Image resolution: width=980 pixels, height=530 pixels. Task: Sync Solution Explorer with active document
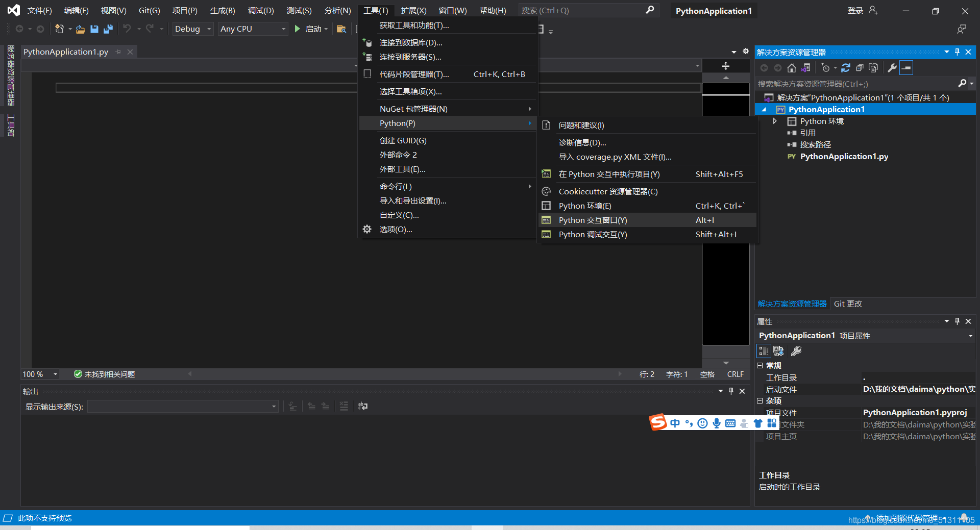[806, 67]
